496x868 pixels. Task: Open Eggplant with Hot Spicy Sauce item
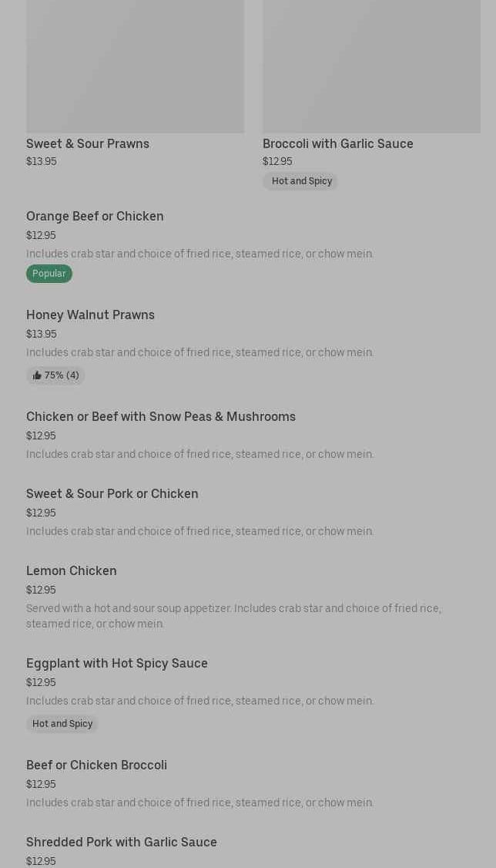pos(116,663)
